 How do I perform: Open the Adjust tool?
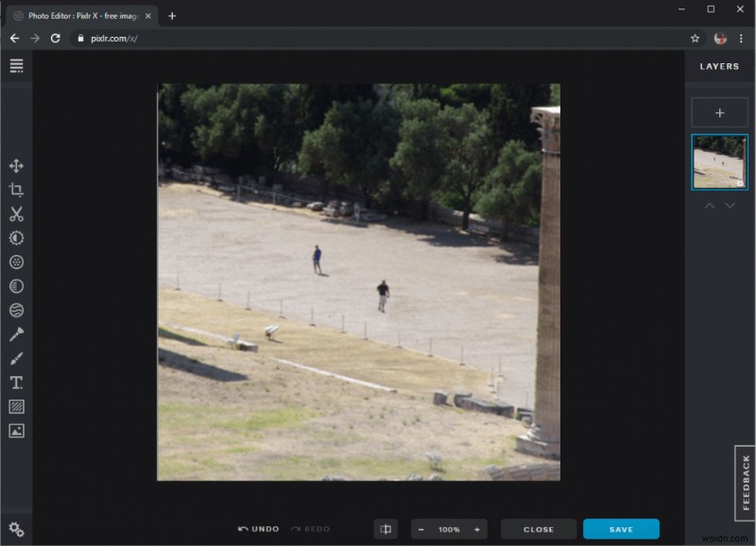pos(16,238)
